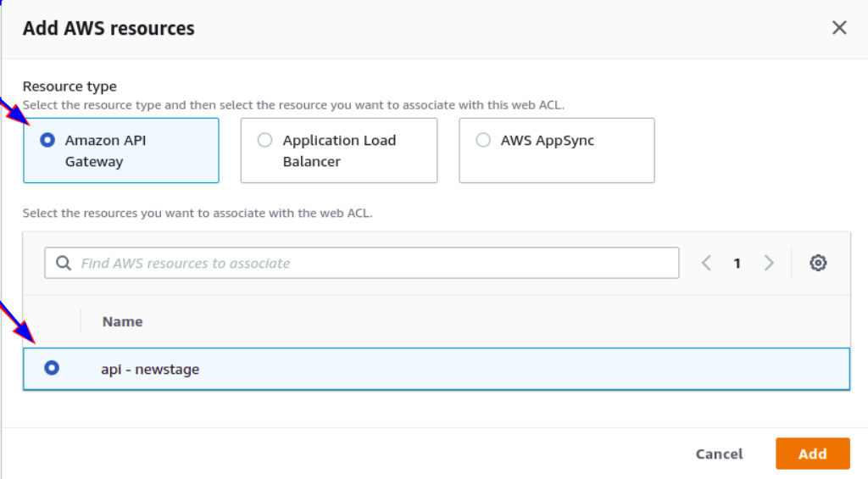Open table preferences gear icon
The width and height of the screenshot is (868, 479).
(x=818, y=263)
